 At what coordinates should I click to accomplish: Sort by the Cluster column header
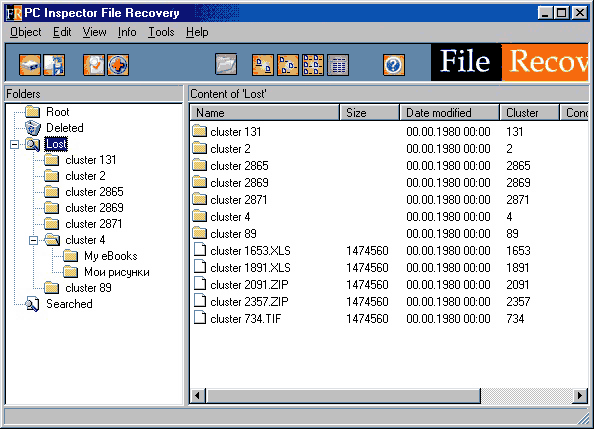530,113
